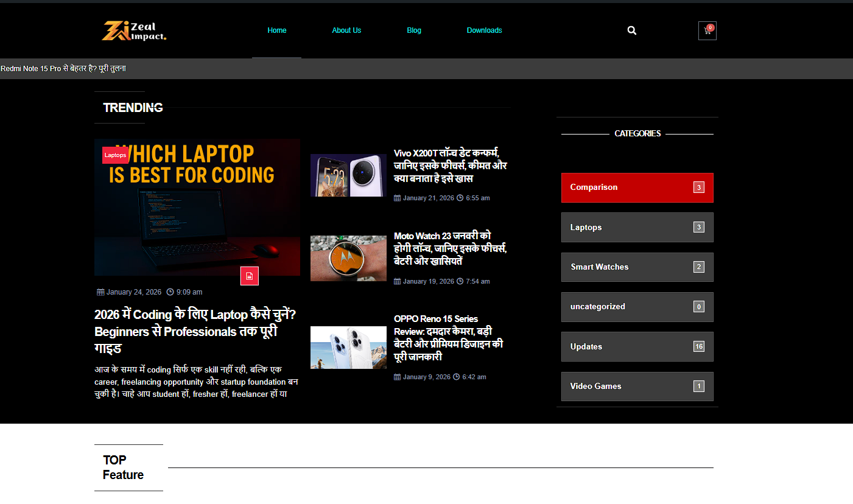Image resolution: width=853 pixels, height=504 pixels.
Task: Open the uncategorized category
Action: [x=637, y=307]
